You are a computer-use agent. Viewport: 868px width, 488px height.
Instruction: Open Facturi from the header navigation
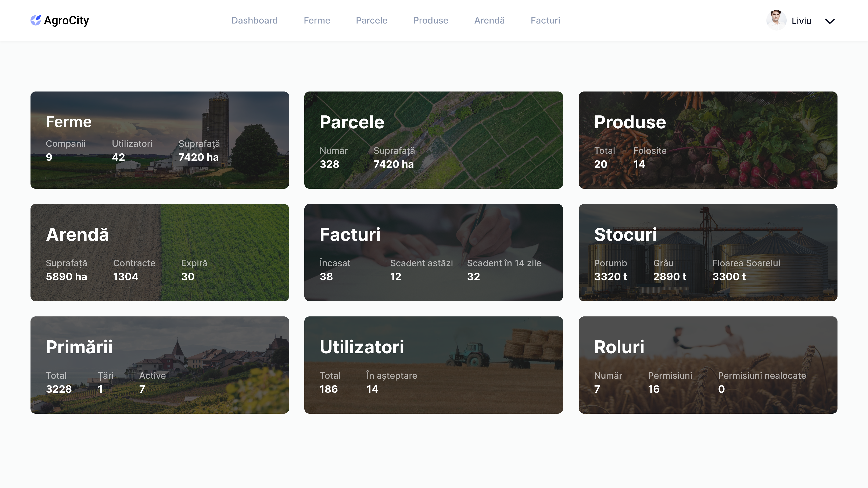[545, 21]
